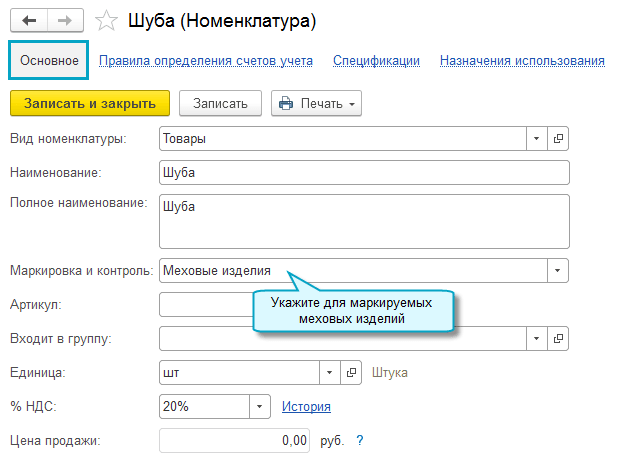This screenshot has height=458, width=617.
Task: Expand the Входит в группу dropdown
Action: click(x=536, y=338)
